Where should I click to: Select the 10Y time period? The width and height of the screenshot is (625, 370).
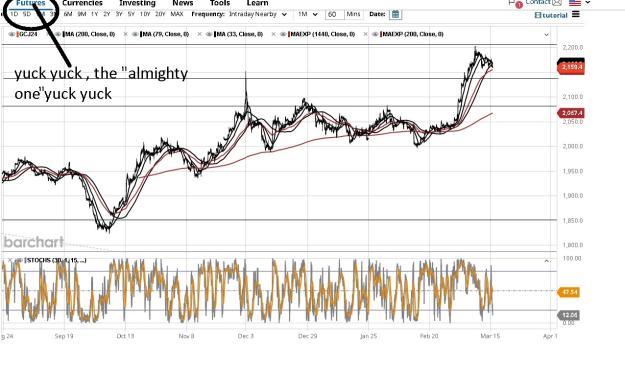coord(145,14)
